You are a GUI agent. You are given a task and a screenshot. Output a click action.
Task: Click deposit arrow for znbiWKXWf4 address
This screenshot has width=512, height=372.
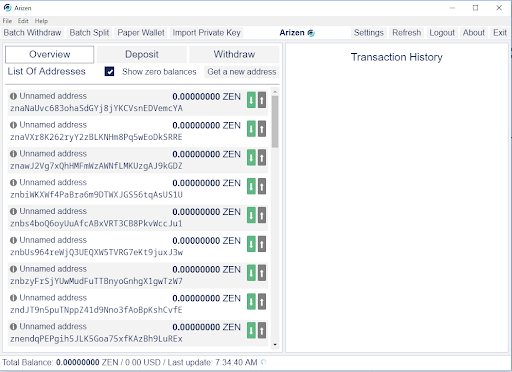(251, 186)
